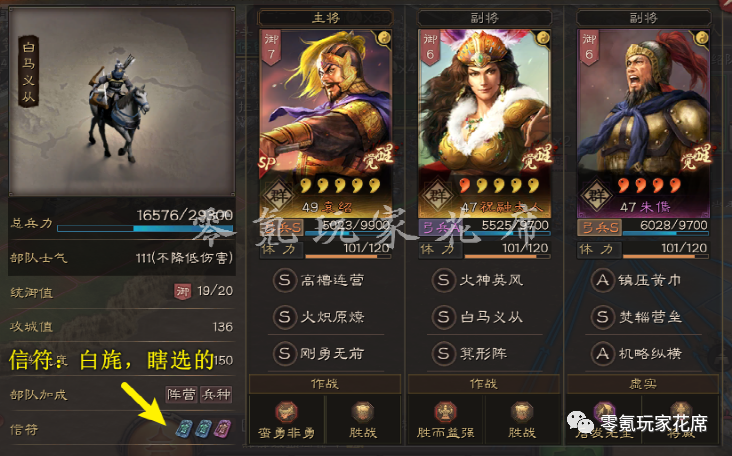Click the 蛮勇非勇 tactic icon
Screen dimensions: 732x456
(x=286, y=413)
